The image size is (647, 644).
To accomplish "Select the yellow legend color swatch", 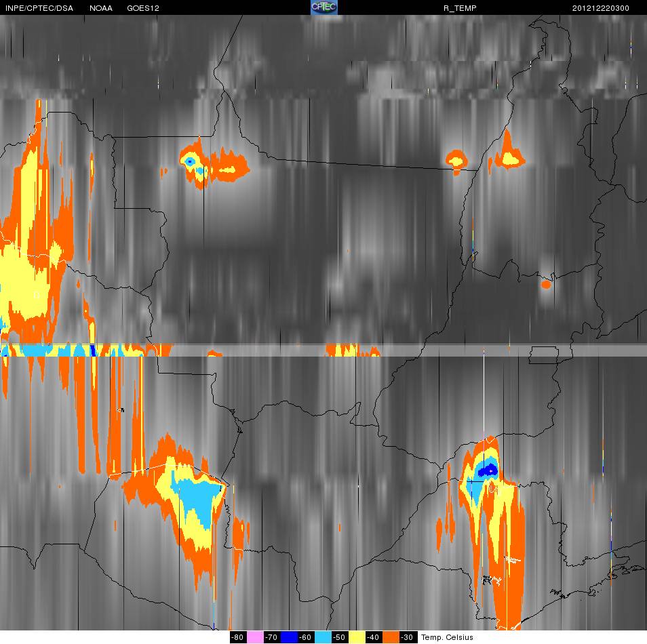I will point(357,637).
